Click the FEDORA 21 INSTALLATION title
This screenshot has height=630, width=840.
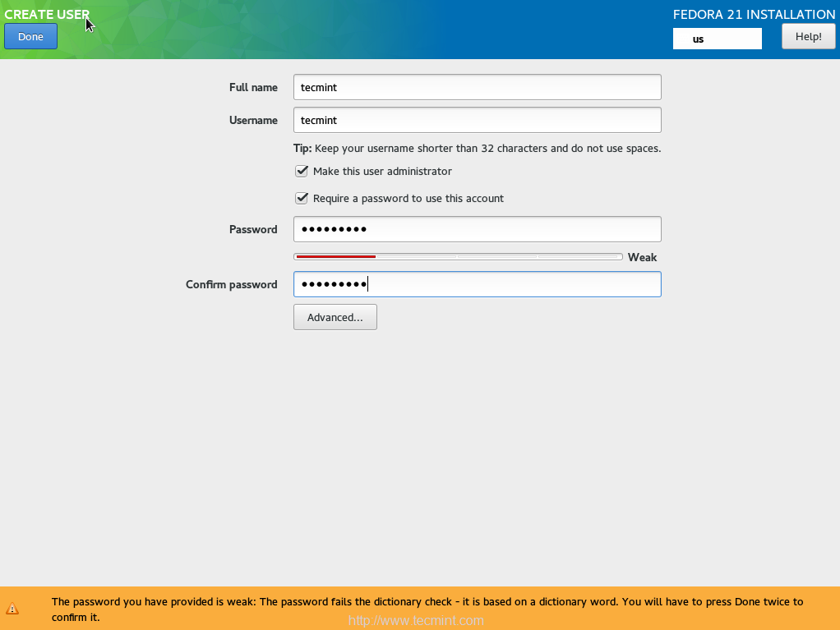[754, 15]
